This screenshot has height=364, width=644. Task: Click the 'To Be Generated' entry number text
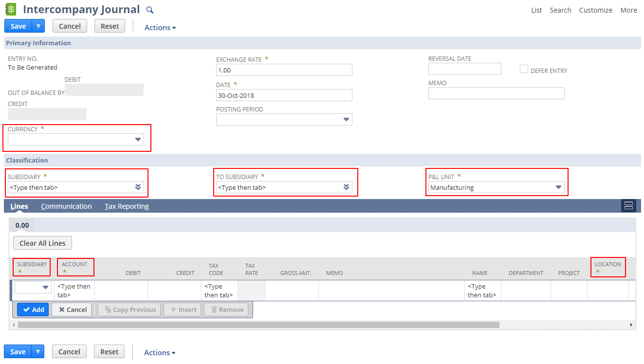pos(33,67)
